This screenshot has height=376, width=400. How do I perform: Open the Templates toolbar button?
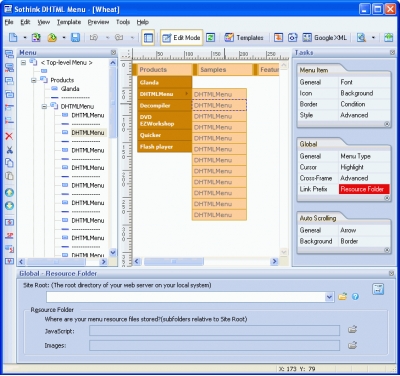[244, 38]
